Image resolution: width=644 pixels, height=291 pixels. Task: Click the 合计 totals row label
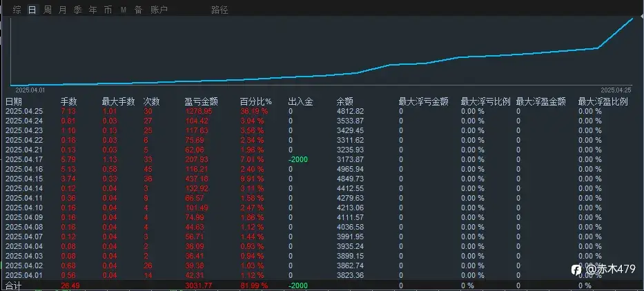12,285
